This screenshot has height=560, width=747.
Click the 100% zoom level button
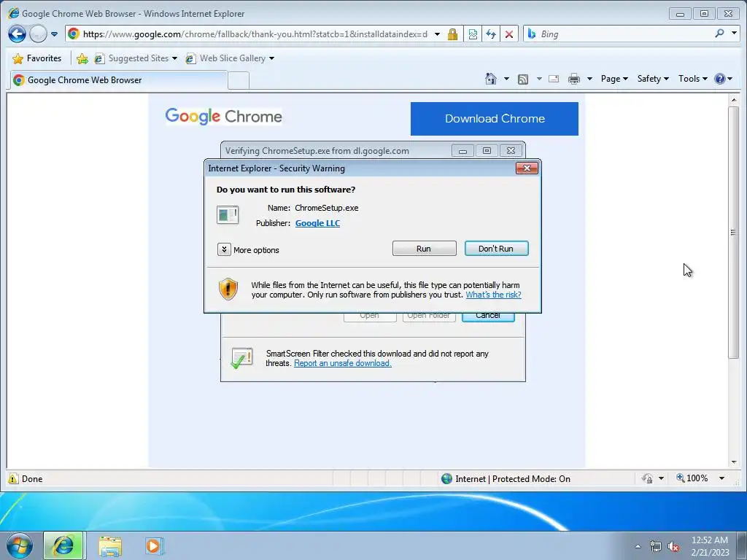pyautogui.click(x=692, y=478)
